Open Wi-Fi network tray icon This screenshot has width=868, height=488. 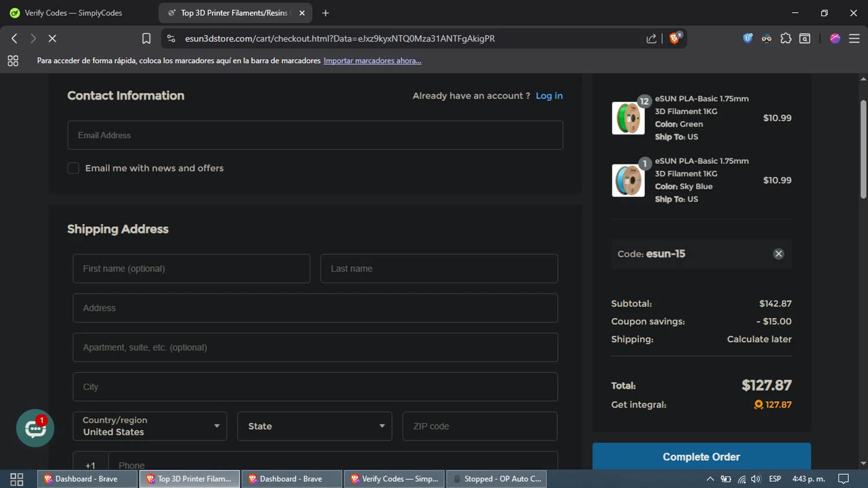(742, 479)
